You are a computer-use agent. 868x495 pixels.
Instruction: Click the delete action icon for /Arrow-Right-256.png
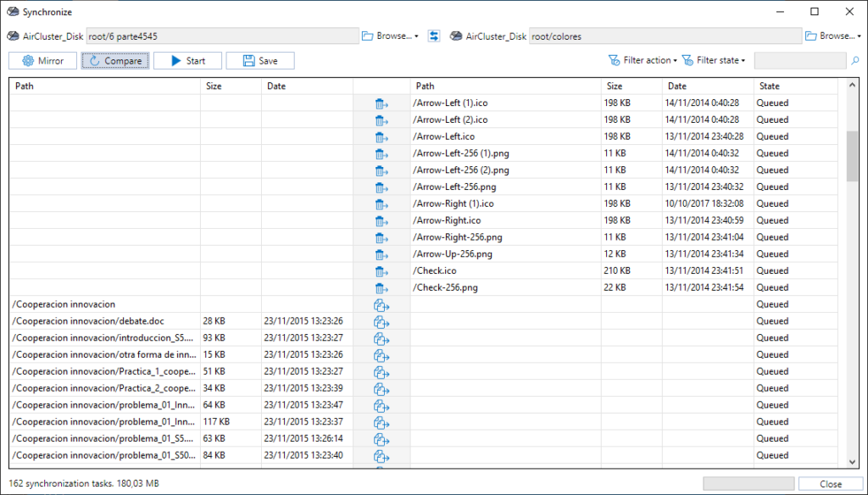coord(381,237)
